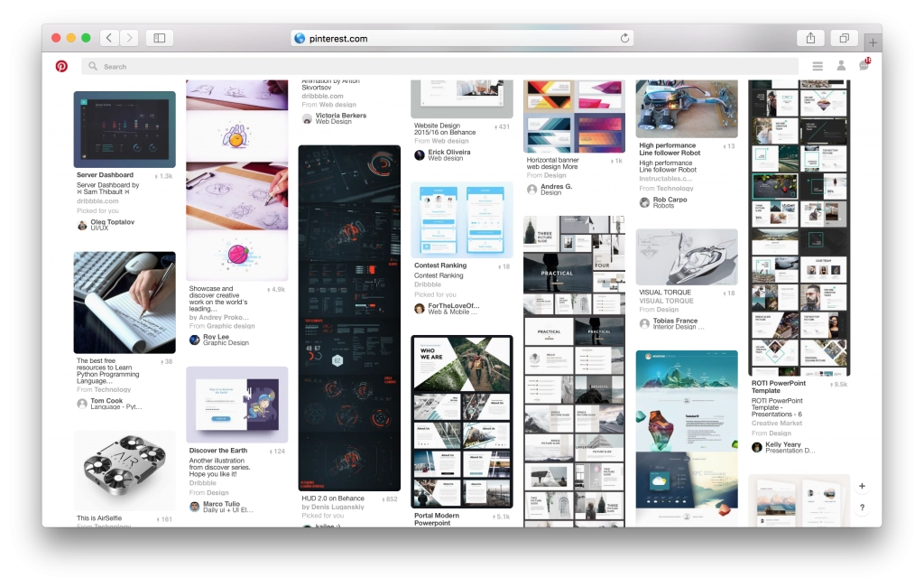This screenshot has width=924, height=587.
Task: Open the Tobias France pinner link
Action: [x=675, y=321]
